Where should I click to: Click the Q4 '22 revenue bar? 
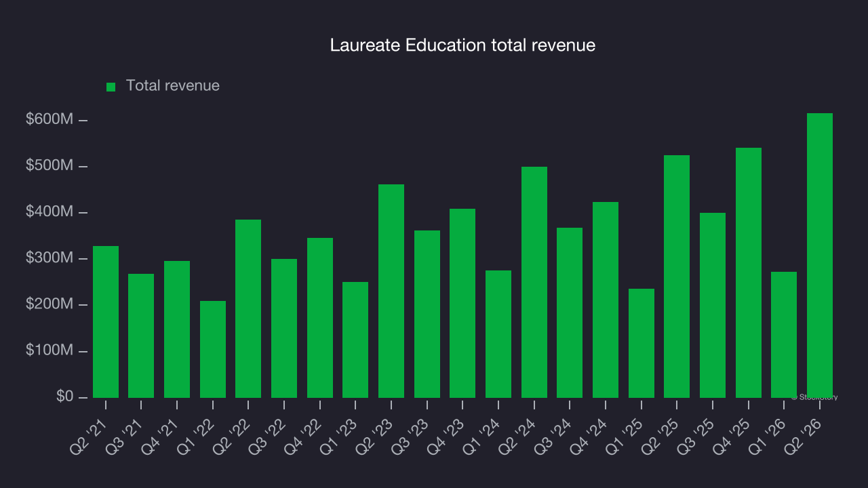click(320, 318)
